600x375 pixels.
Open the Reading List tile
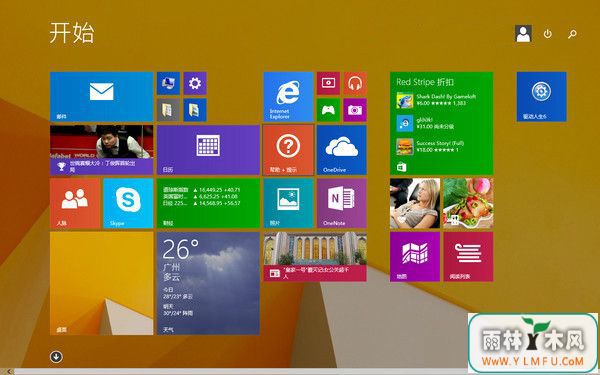pyautogui.click(x=468, y=257)
